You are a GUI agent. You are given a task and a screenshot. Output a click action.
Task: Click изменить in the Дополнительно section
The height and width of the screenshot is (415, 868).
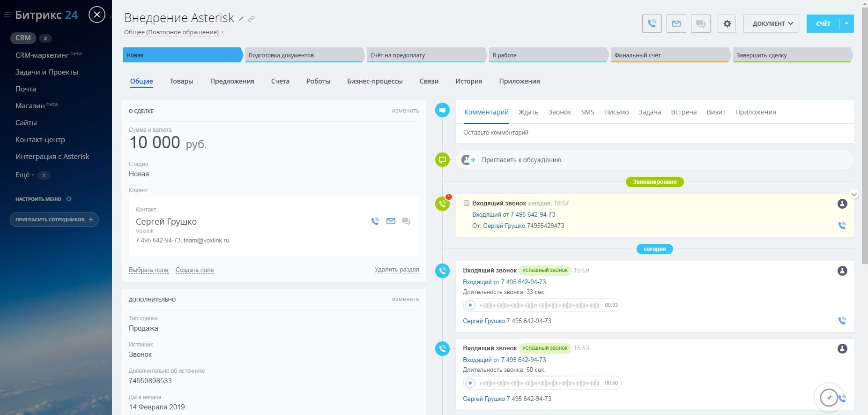(405, 299)
